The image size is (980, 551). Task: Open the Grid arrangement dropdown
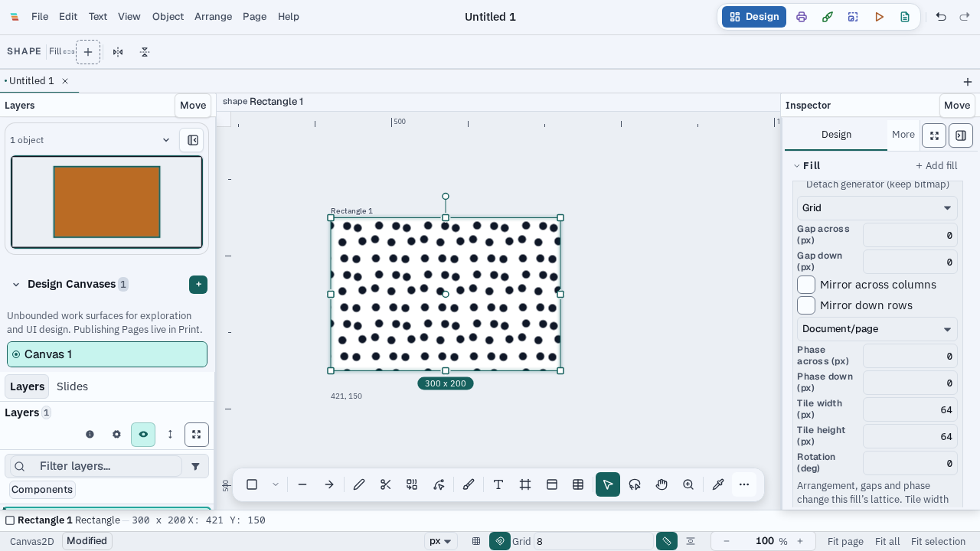(x=877, y=208)
